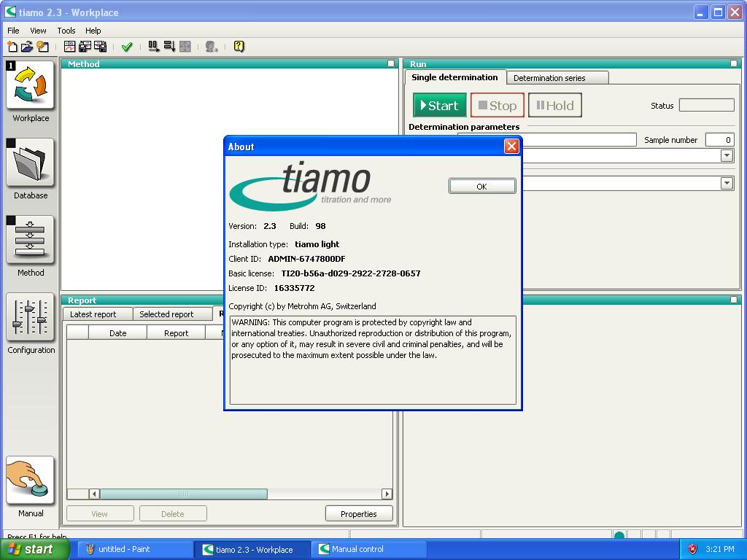Click the third toolbar icon with orange ring

[x=42, y=46]
